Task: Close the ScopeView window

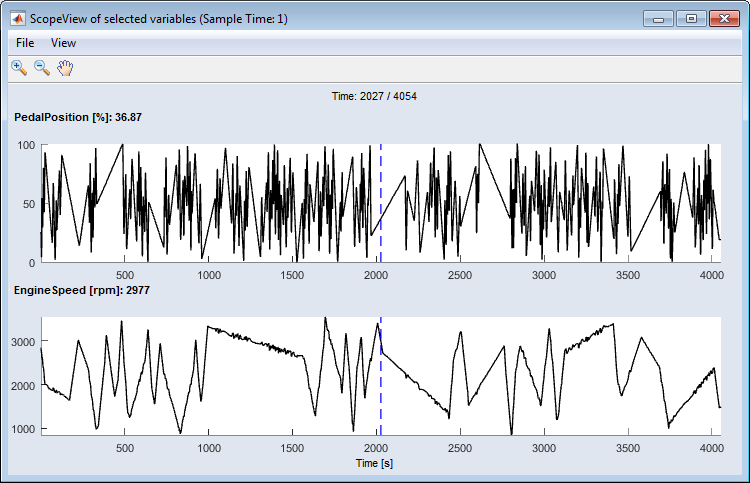Action: pos(722,18)
